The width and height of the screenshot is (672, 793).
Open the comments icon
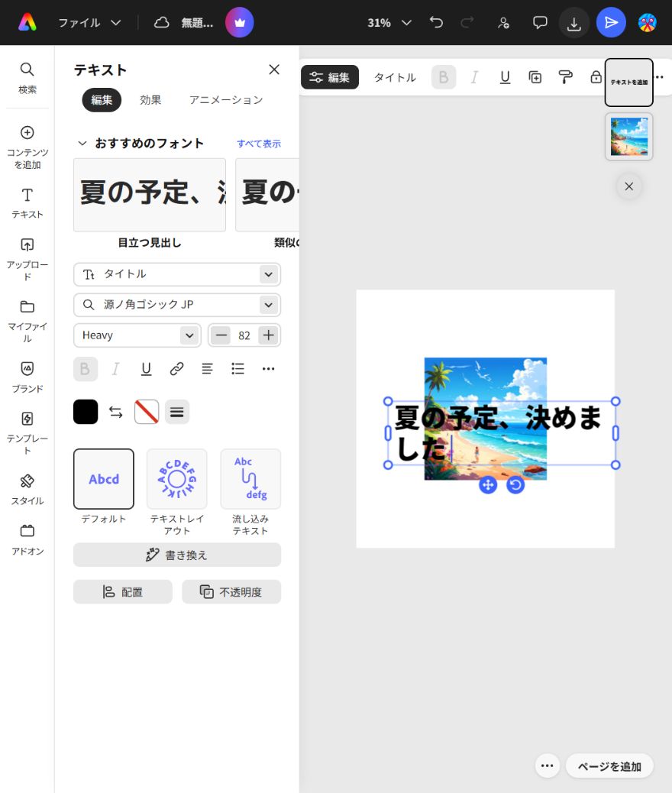tap(540, 23)
